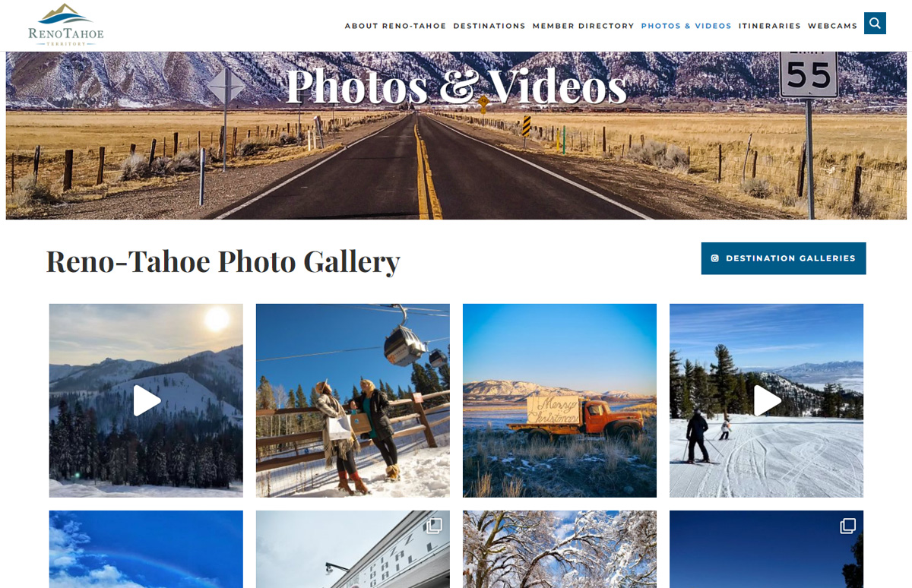Click the multi-photo icon on the building thumbnail
The image size is (912, 588).
point(434,526)
